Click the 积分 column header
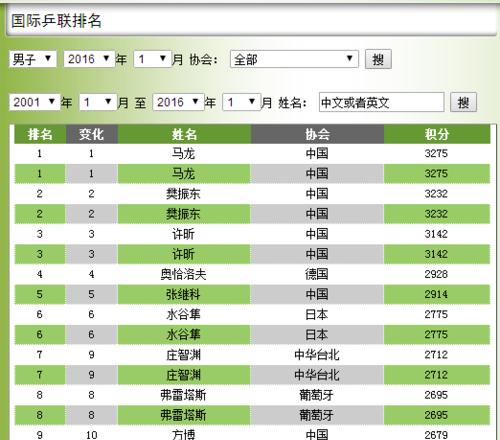Image resolution: width=500 pixels, height=440 pixels. (x=437, y=134)
